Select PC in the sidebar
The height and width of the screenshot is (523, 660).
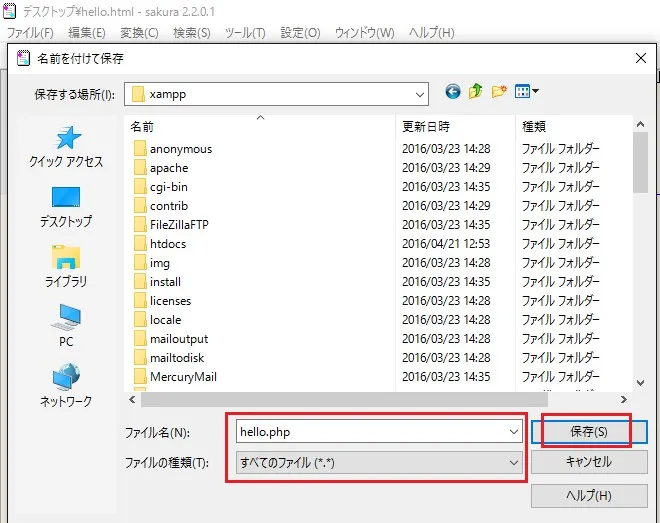(66, 326)
